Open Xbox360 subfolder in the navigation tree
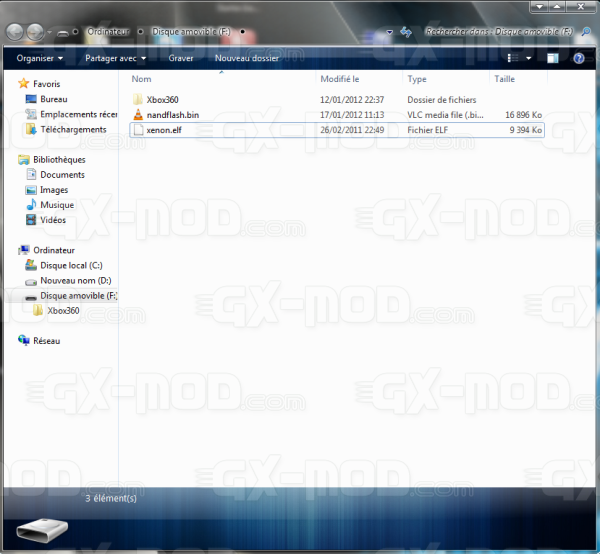This screenshot has width=600, height=554. point(63,311)
